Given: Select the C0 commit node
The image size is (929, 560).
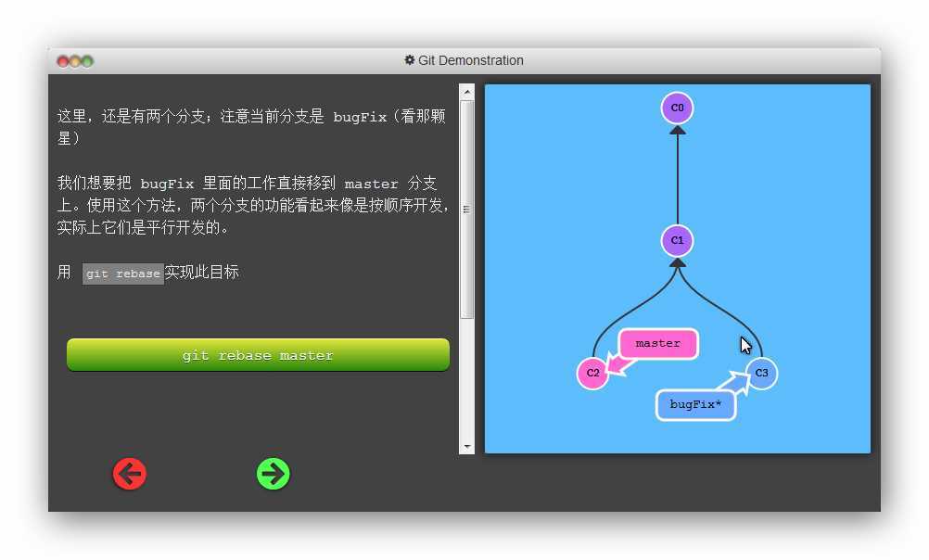Looking at the screenshot, I should click(677, 108).
